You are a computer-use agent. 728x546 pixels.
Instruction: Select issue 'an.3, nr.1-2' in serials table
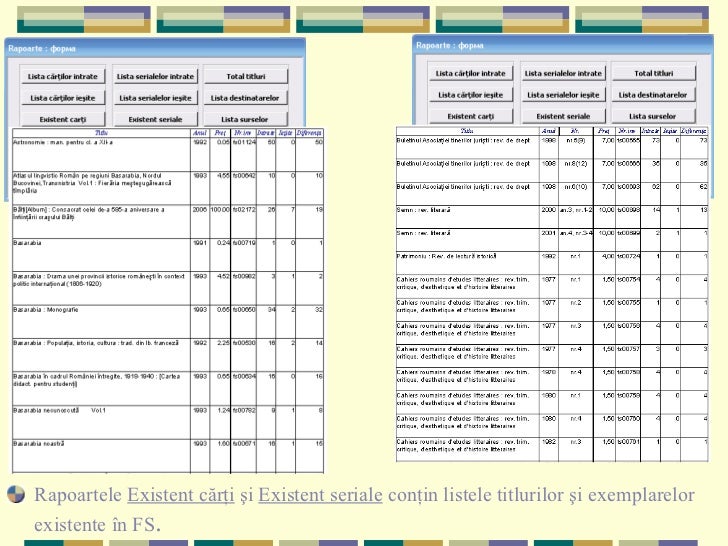coord(576,210)
